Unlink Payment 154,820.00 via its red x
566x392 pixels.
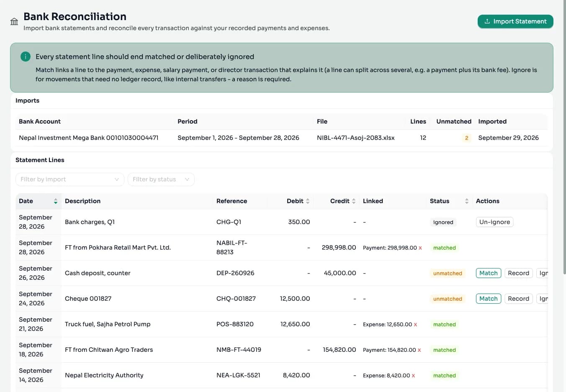pos(419,350)
